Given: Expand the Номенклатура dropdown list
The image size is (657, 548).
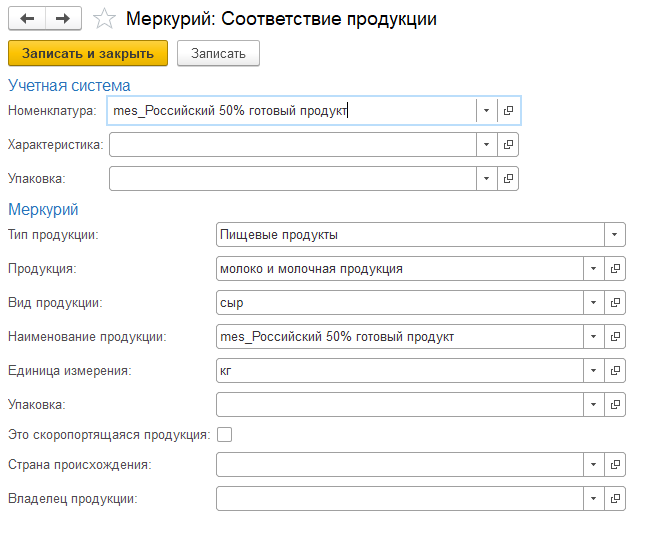Looking at the screenshot, I should tap(485, 111).
